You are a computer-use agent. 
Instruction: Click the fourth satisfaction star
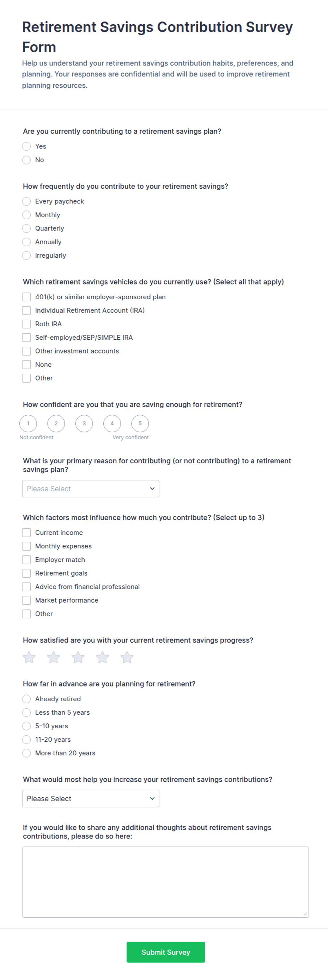pyautogui.click(x=103, y=657)
